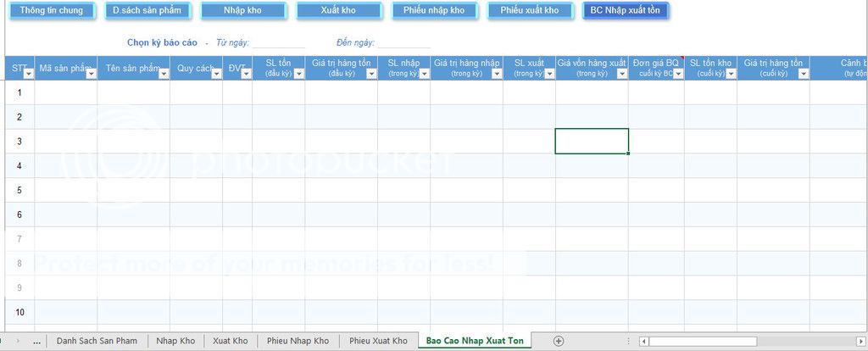Open the Quy cách filter dropdown
The width and height of the screenshot is (868, 351).
click(216, 74)
